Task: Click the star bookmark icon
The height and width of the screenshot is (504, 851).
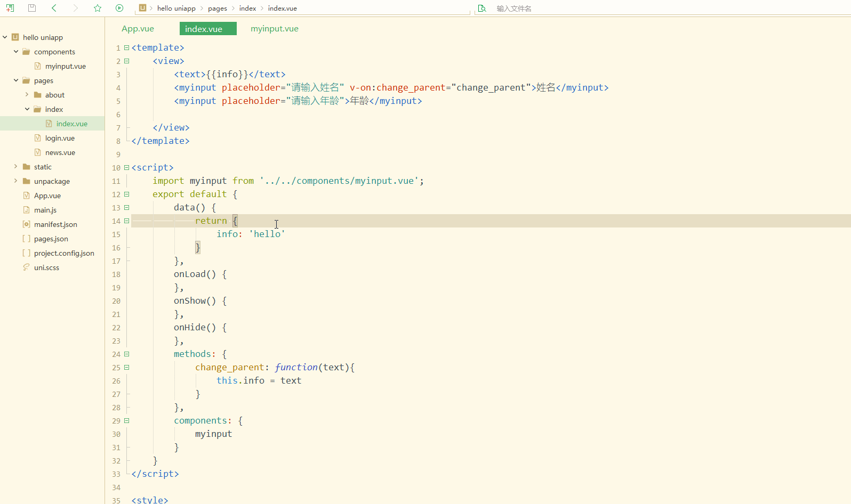Action: (x=98, y=8)
